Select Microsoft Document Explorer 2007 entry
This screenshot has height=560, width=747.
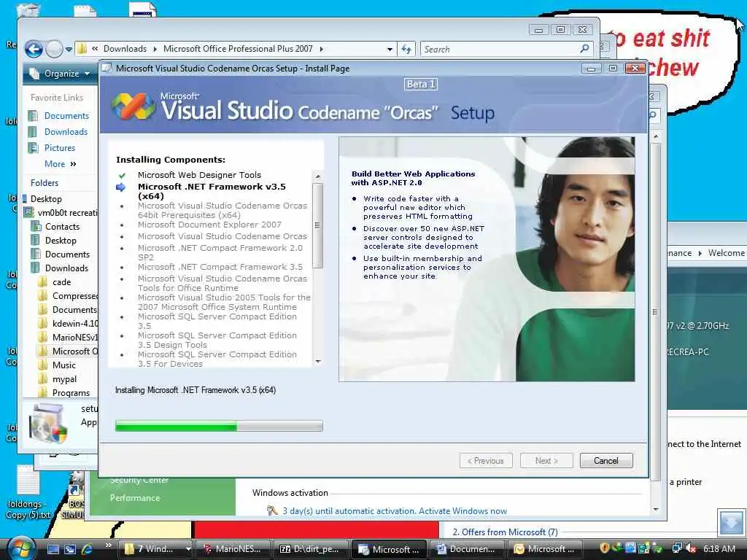point(209,225)
